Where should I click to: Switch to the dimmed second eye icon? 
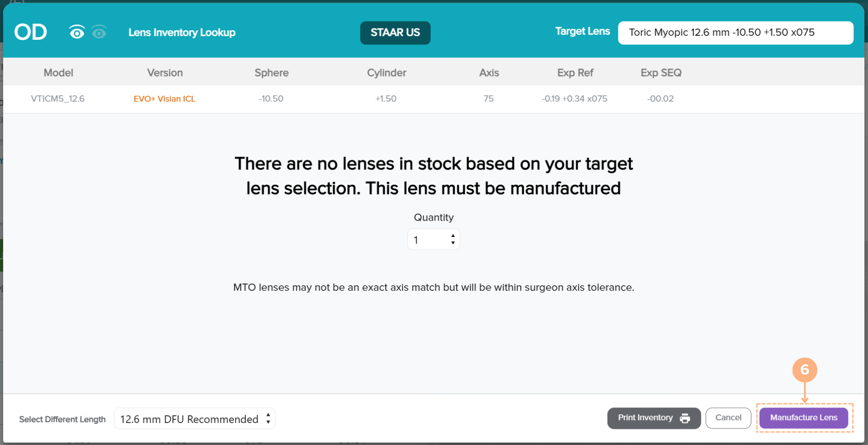tap(99, 32)
